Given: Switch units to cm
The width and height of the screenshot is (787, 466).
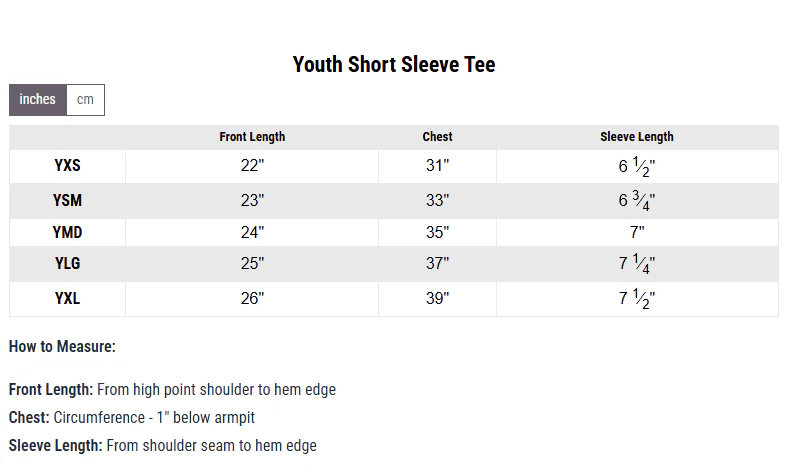Looking at the screenshot, I should click(85, 99).
